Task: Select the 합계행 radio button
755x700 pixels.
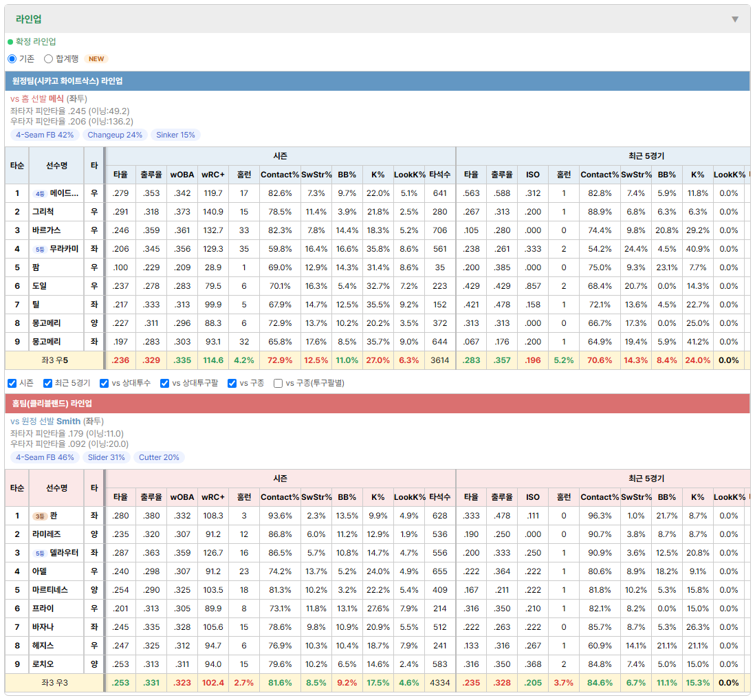Action: click(x=48, y=58)
